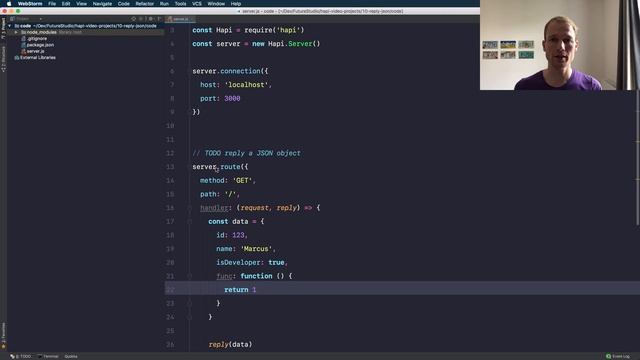This screenshot has height=360, width=640.
Task: Open the Refactor menu
Action: coord(144,4)
